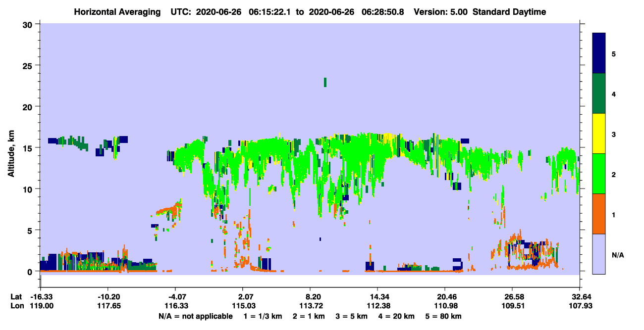The width and height of the screenshot is (644, 330).
Task: Click the '1 = 1/3 km' legend entry
Action: tap(264, 317)
